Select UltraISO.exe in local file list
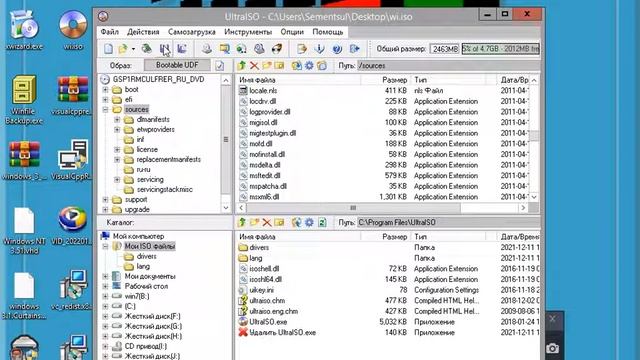The width and height of the screenshot is (640, 360). click(x=268, y=322)
